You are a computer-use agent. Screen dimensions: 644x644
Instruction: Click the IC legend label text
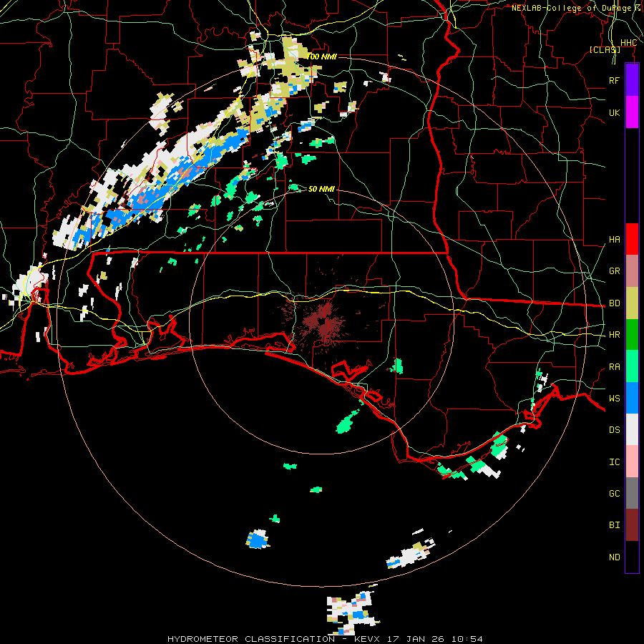pos(614,462)
